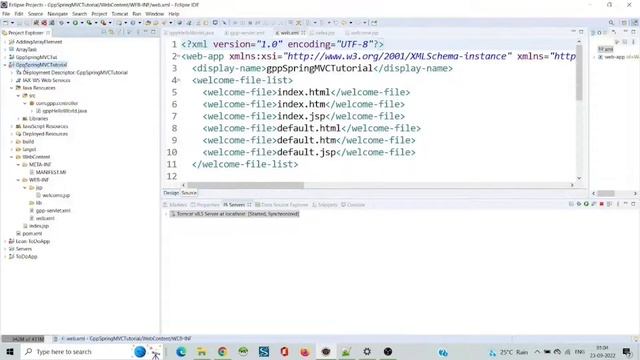Click the green Run toolbar button
Viewport: 640px width, 360px height.
tap(75, 23)
